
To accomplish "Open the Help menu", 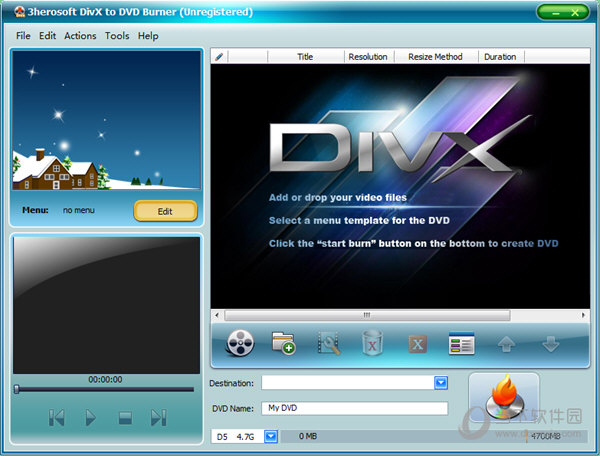I will coord(148,36).
